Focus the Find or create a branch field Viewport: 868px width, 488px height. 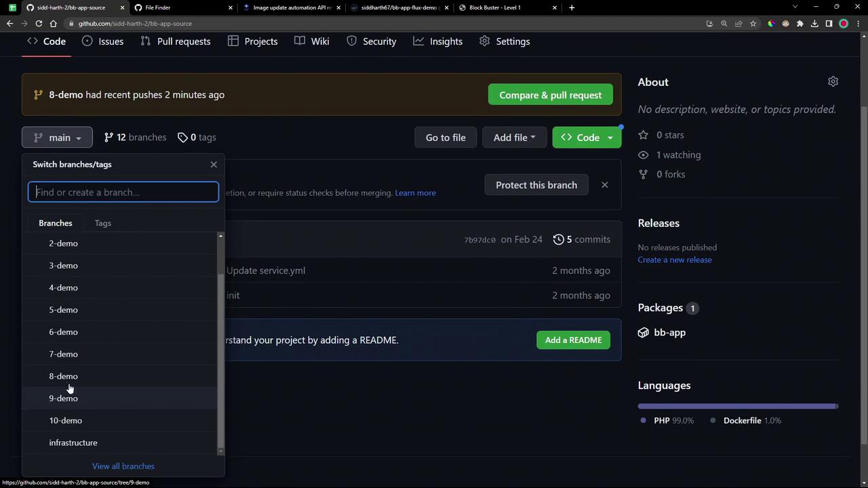point(123,192)
